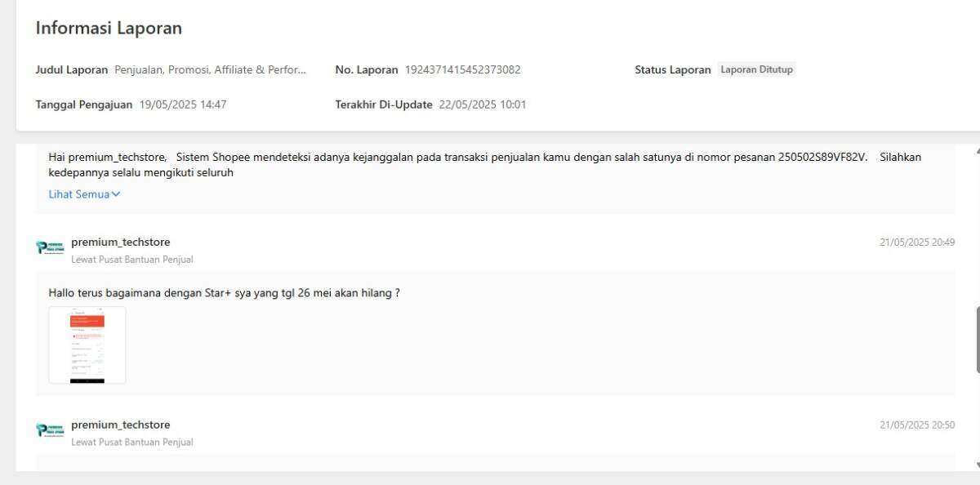Click premium_techstore name at 21/05/2025 20:50
980x485 pixels.
[x=121, y=425]
